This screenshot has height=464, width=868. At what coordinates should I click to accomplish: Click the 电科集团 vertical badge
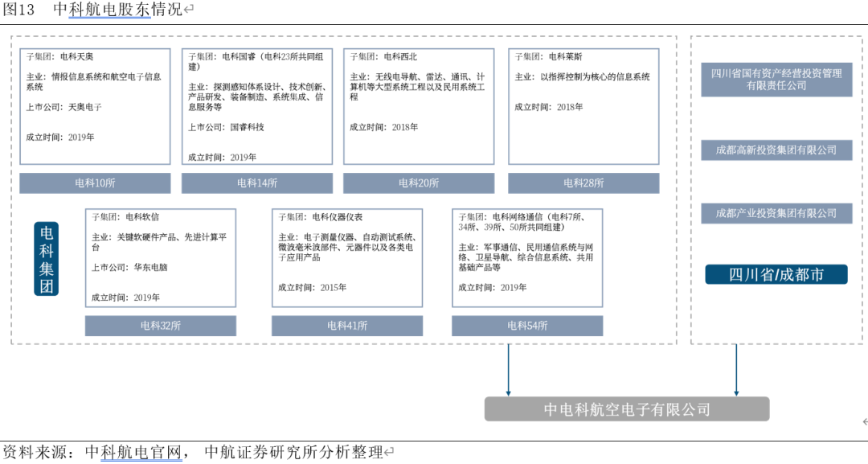coord(47,259)
